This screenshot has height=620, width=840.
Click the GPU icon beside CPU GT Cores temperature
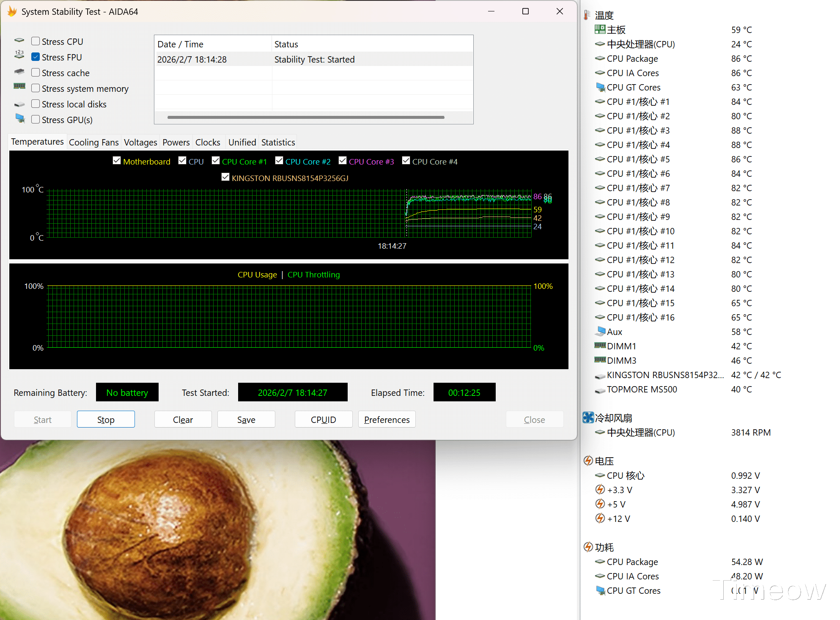click(x=600, y=87)
